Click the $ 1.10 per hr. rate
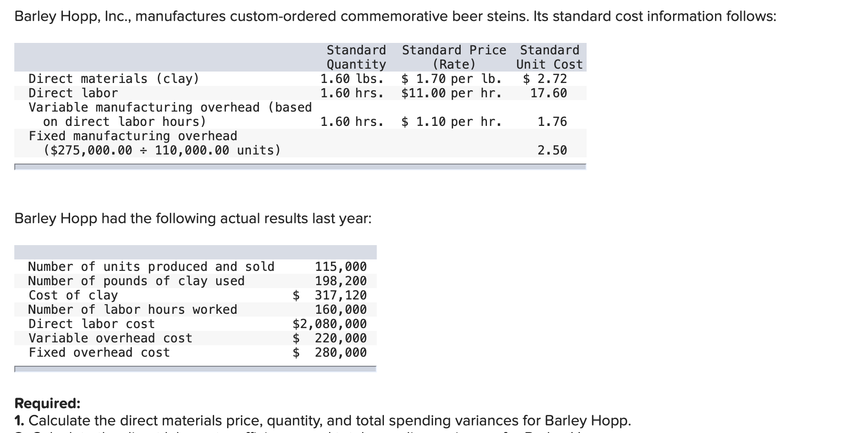868x433 pixels. coord(452,122)
